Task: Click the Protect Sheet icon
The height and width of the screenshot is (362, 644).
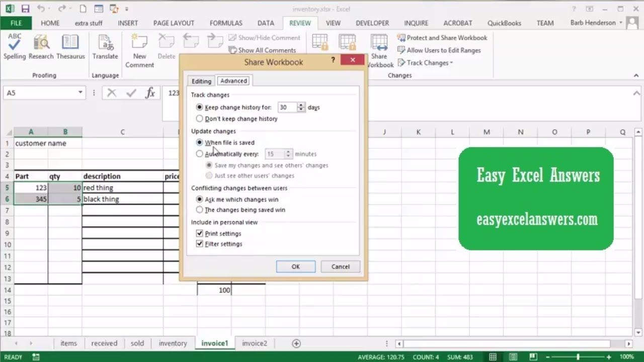Action: point(320,42)
